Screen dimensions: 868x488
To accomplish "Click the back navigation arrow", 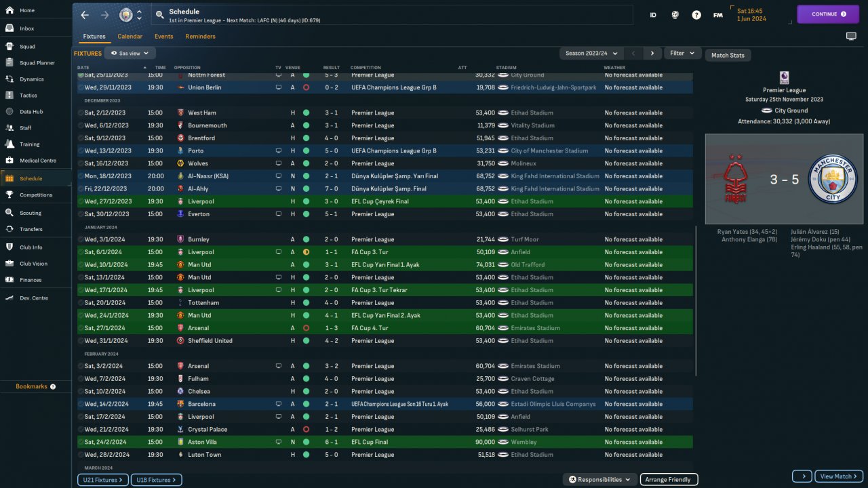I will point(85,15).
